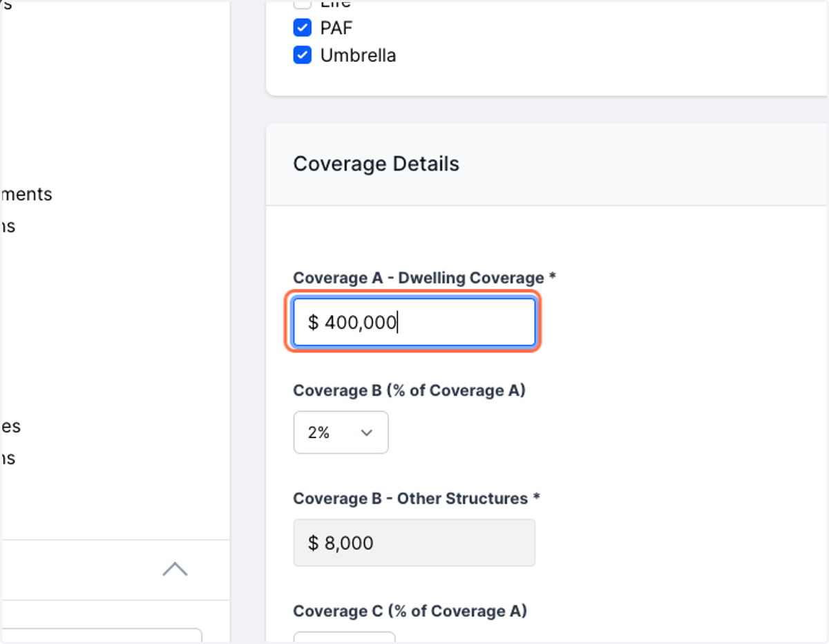The width and height of the screenshot is (829, 644).
Task: Click the PAF label text
Action: pos(336,28)
